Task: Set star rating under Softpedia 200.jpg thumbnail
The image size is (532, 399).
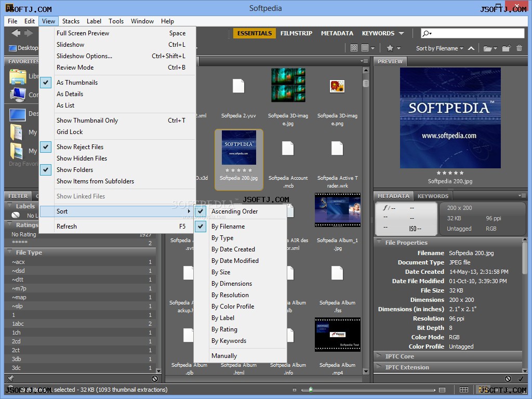Action: click(x=238, y=170)
